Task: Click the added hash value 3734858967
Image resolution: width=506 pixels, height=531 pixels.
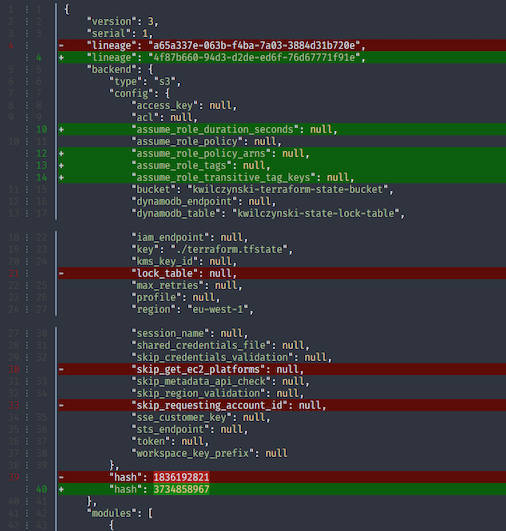Action: 181,489
